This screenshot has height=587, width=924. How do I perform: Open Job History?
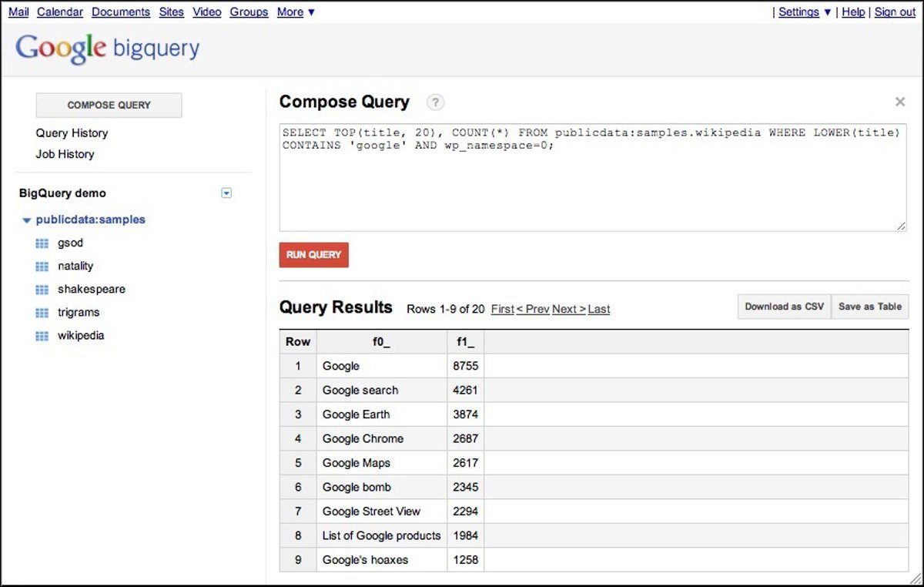65,154
